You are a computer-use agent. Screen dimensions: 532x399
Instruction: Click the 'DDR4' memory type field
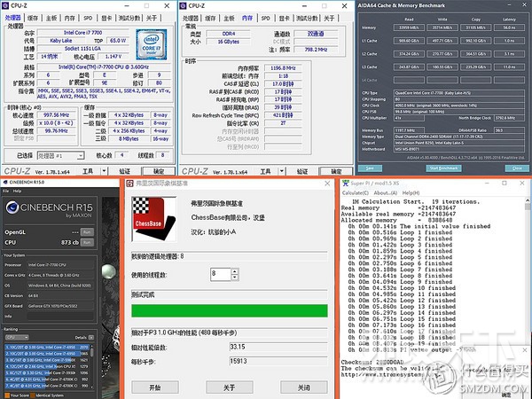pyautogui.click(x=229, y=34)
